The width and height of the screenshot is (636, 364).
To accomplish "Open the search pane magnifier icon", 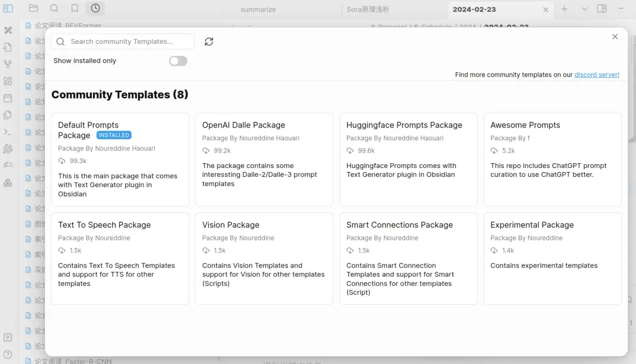I will coord(54,8).
